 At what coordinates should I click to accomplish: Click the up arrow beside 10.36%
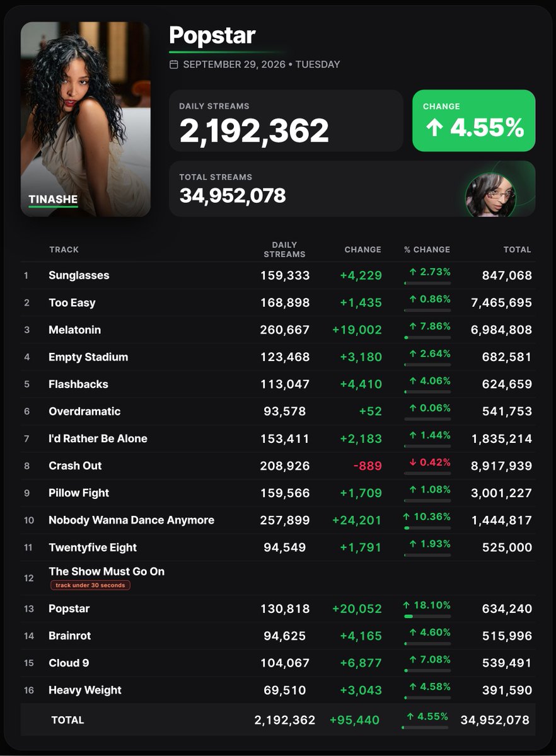pyautogui.click(x=407, y=517)
